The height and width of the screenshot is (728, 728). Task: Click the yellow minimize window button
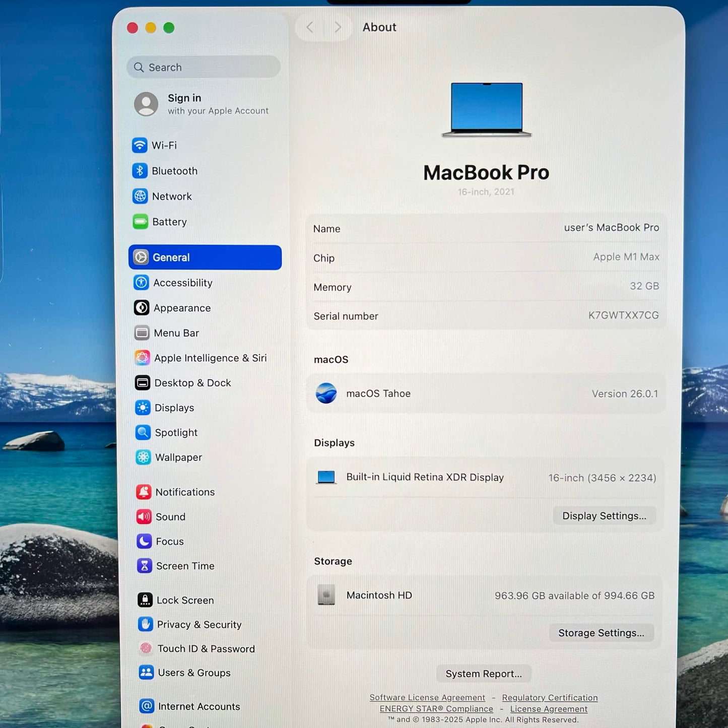click(151, 28)
